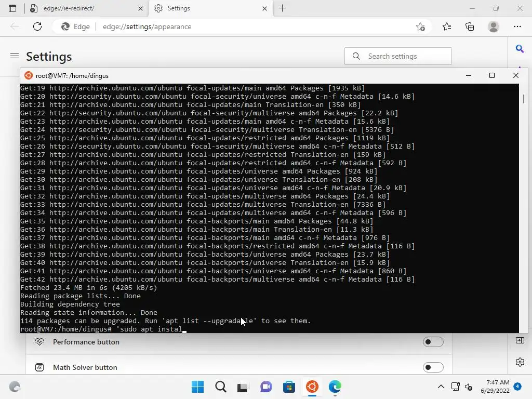The image size is (532, 399).
Task: Click the Performance button label
Action: tap(86, 342)
